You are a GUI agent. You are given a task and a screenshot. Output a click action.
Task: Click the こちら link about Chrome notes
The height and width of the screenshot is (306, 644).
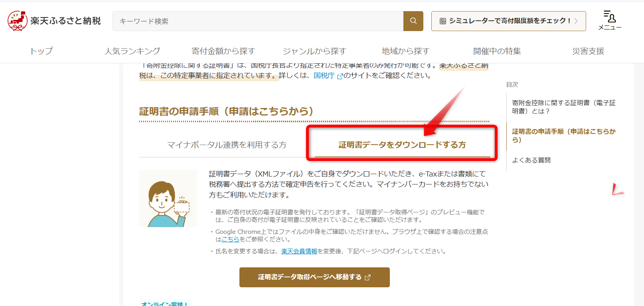click(x=230, y=239)
